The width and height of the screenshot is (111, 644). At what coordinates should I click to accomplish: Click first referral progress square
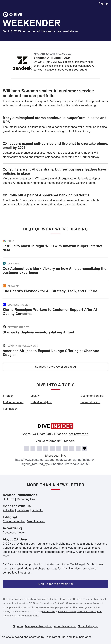click(x=26, y=449)
